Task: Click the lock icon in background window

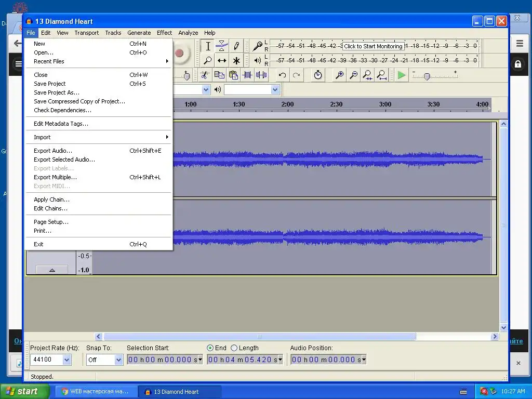Action: coord(518,64)
